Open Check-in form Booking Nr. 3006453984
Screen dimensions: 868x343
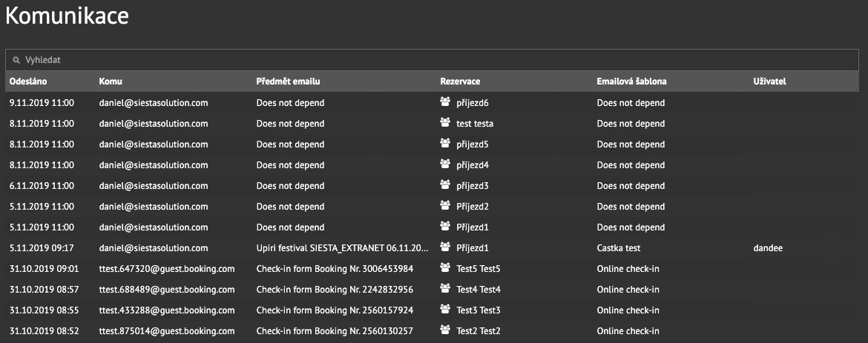[335, 269]
